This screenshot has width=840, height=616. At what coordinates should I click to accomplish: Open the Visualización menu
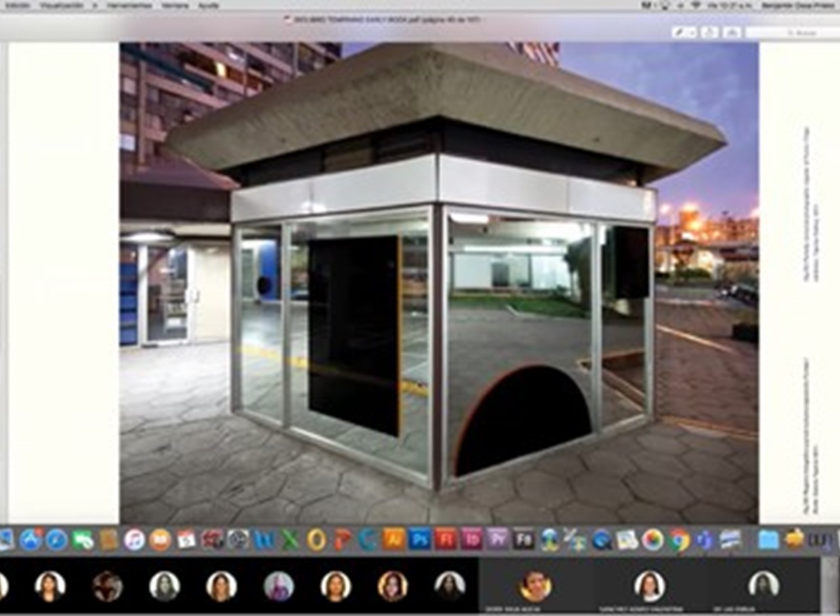(x=63, y=5)
